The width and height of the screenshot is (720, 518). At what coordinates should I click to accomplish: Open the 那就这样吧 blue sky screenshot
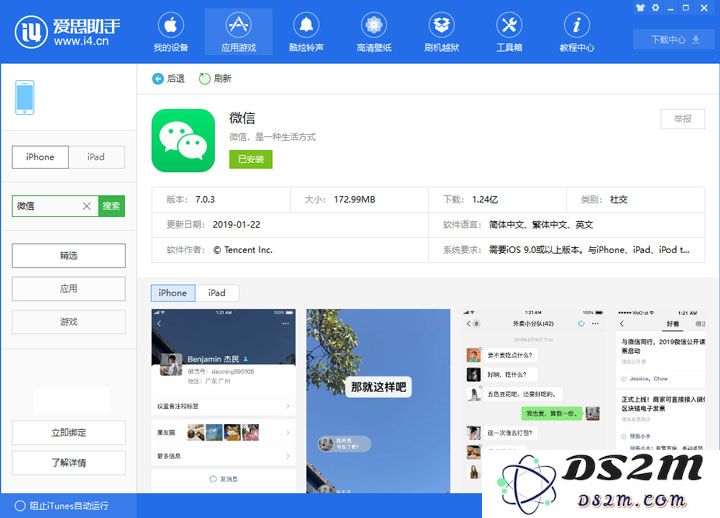click(378, 401)
